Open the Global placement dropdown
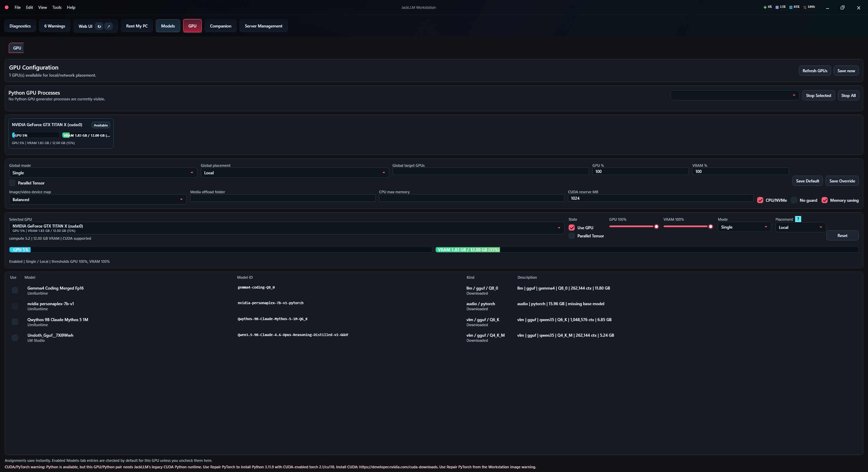The image size is (868, 472). [295, 173]
